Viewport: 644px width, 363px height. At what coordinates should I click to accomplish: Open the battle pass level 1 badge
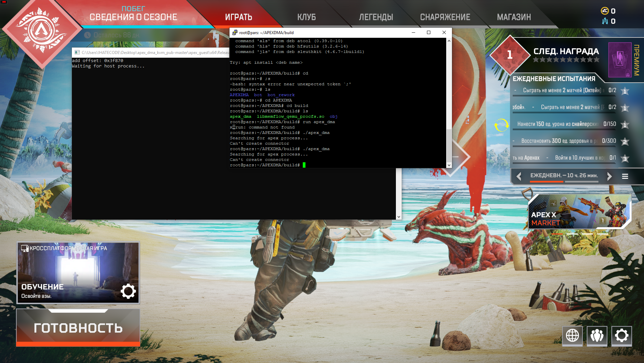pos(510,54)
